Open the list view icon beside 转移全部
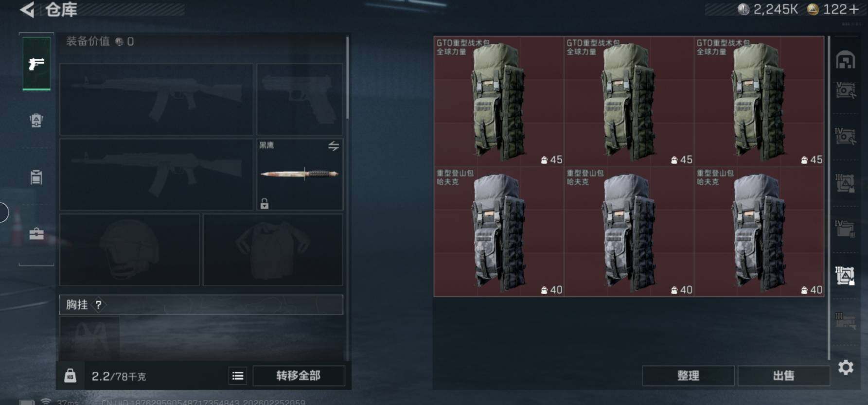This screenshot has width=868, height=405. point(238,376)
